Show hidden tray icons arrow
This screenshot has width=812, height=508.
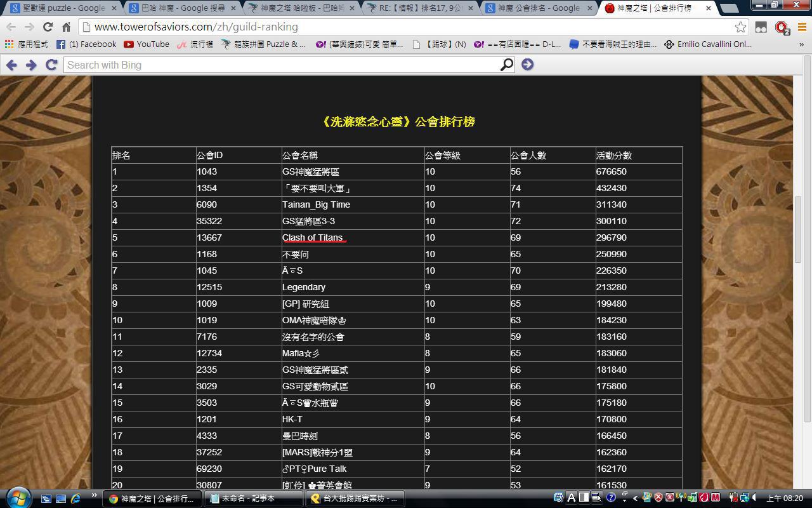tap(635, 498)
